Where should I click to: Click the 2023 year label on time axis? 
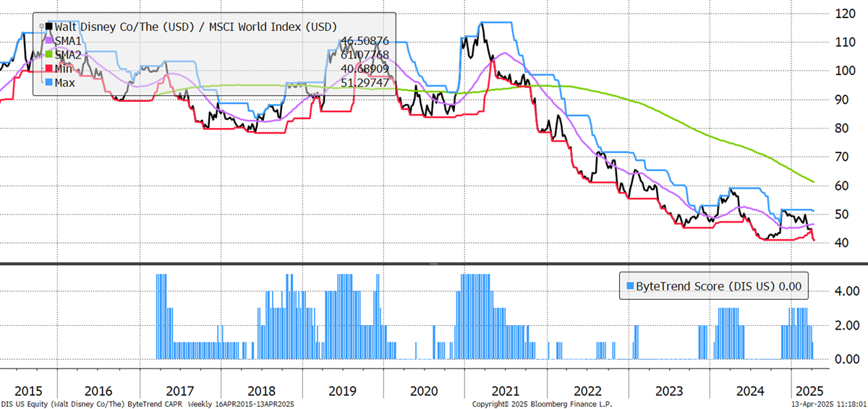[x=669, y=391]
